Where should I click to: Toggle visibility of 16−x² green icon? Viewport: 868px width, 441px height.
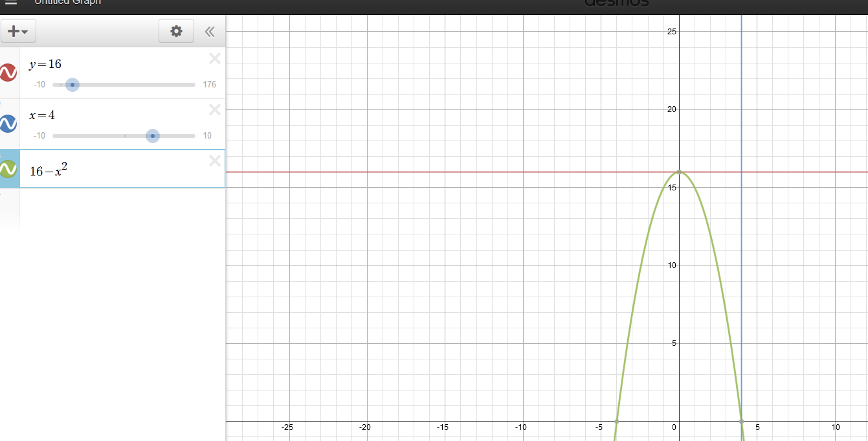pos(8,169)
